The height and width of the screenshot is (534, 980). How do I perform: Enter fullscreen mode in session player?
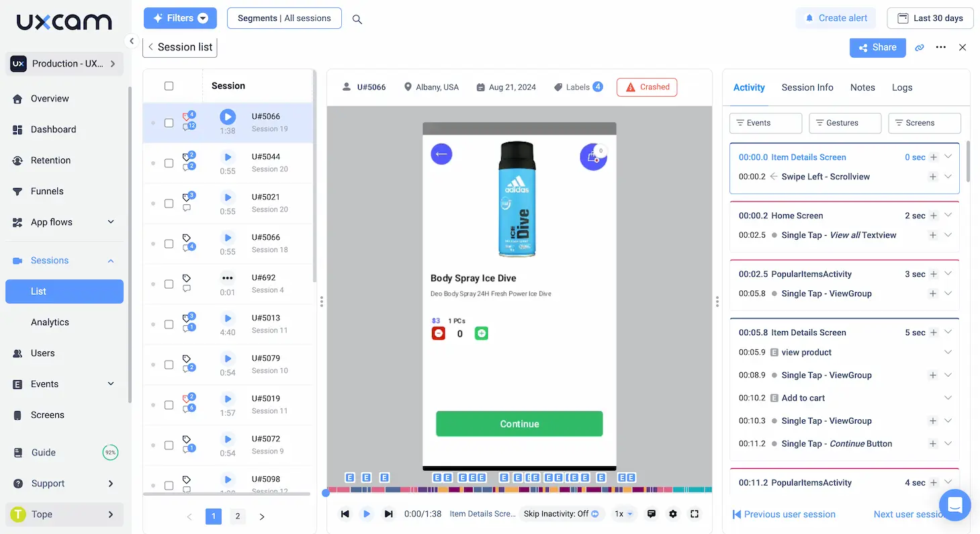[x=695, y=514]
